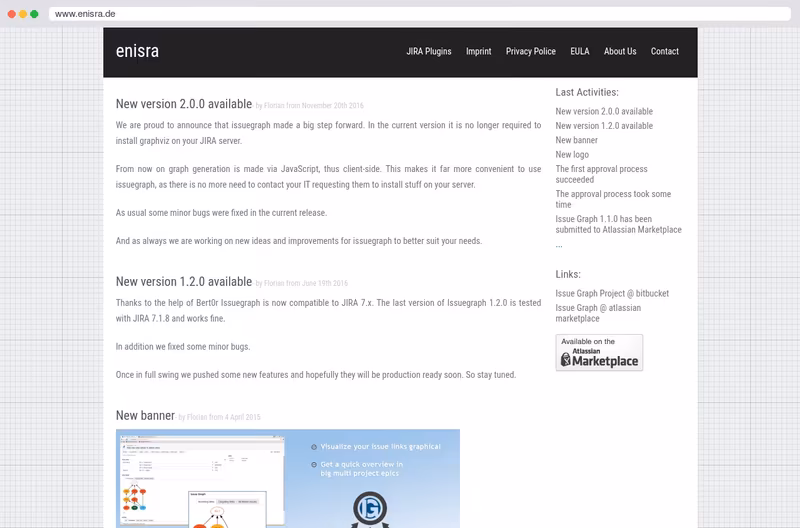Image resolution: width=800 pixels, height=528 pixels.
Task: Click the 'Last Activities:' sidebar heading
Action: [587, 92]
